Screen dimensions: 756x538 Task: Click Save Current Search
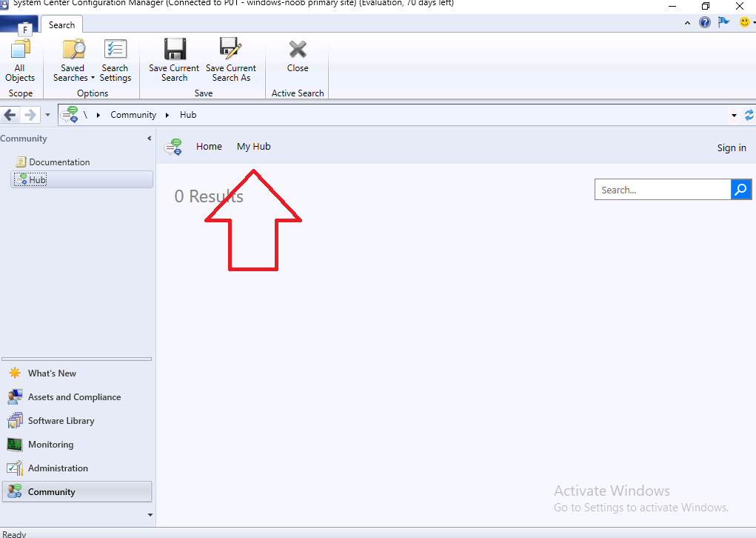pyautogui.click(x=174, y=61)
